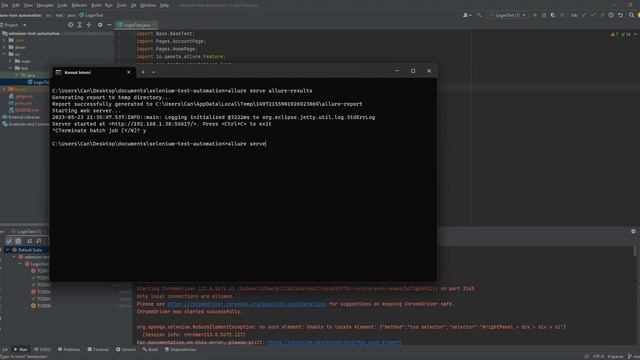The width and height of the screenshot is (640, 360).
Task: Open the File menu in IntelliJ
Action: (4, 5)
